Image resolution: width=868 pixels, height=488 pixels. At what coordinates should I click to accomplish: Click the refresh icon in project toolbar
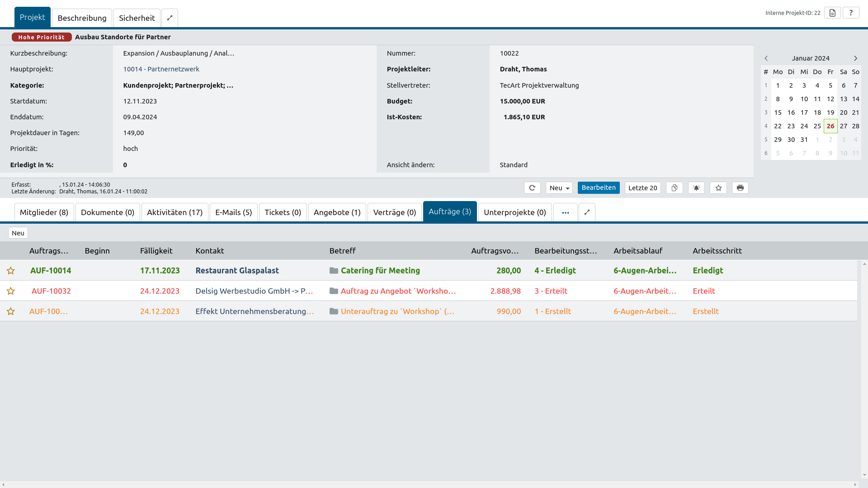tap(532, 188)
